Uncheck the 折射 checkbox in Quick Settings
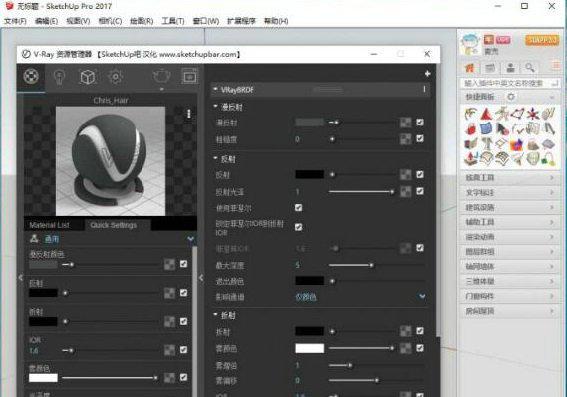The image size is (567, 397). 184,321
